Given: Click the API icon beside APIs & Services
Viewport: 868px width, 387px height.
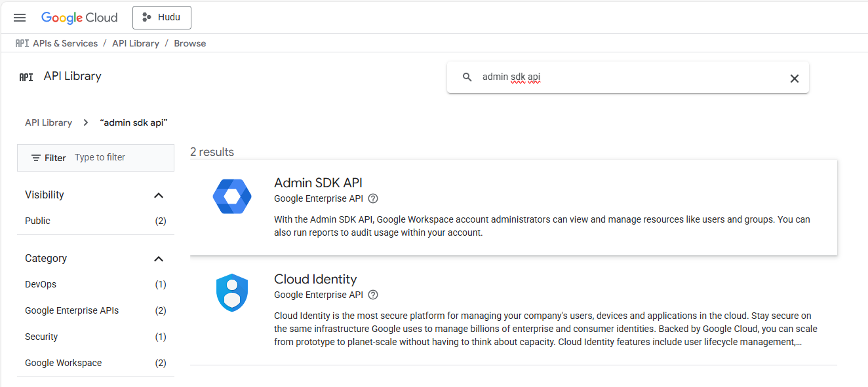Looking at the screenshot, I should point(22,43).
